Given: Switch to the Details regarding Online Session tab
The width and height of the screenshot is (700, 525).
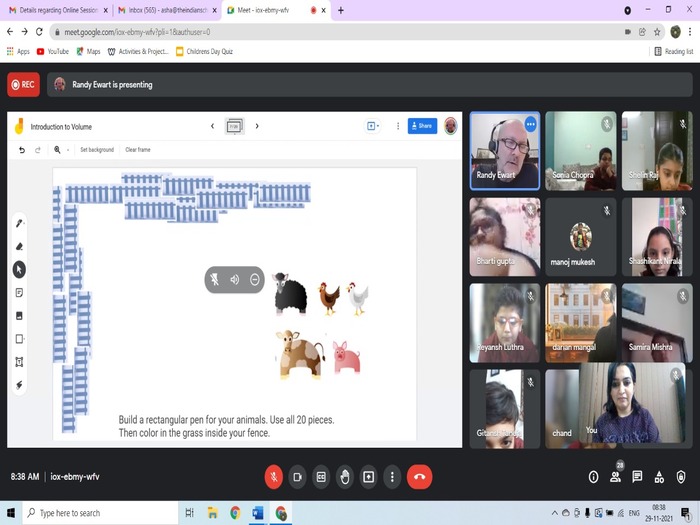Looking at the screenshot, I should [x=58, y=10].
